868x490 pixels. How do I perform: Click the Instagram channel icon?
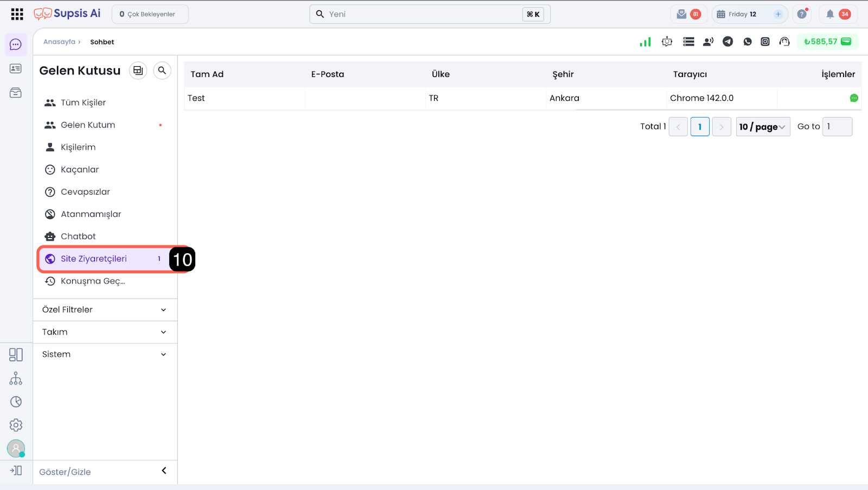765,42
